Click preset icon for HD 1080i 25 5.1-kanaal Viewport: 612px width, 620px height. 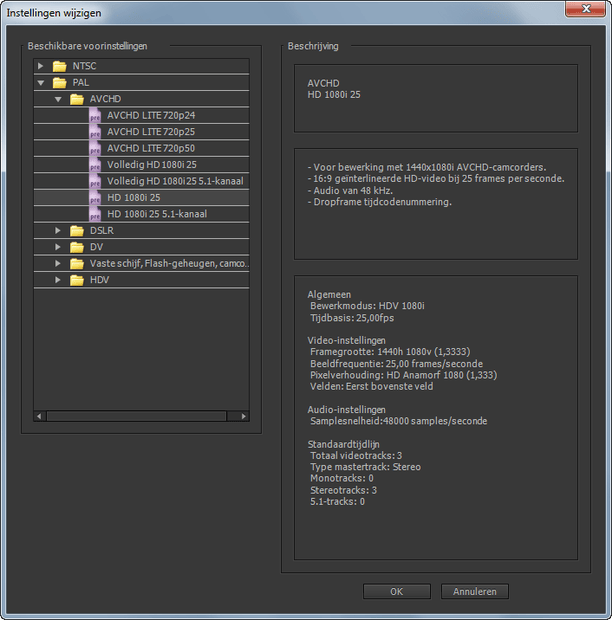pos(95,214)
